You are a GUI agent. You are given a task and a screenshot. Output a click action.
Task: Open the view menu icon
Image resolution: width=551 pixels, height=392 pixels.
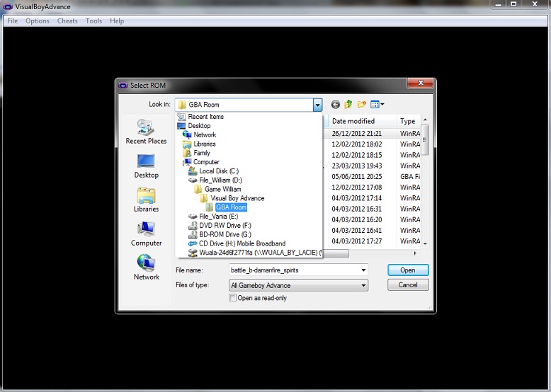[x=377, y=104]
